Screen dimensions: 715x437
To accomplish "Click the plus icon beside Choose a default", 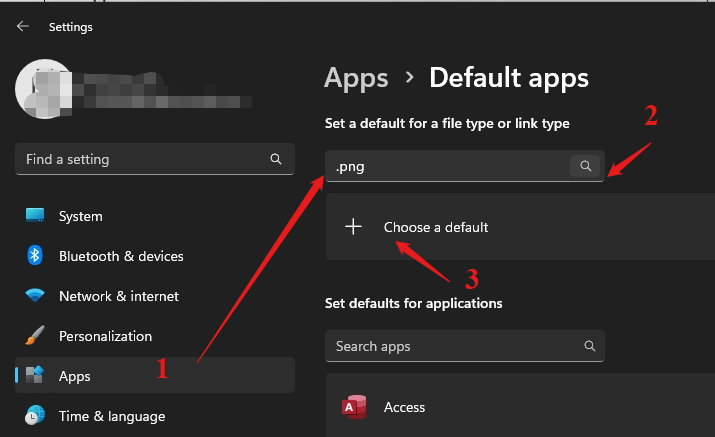I will click(353, 226).
